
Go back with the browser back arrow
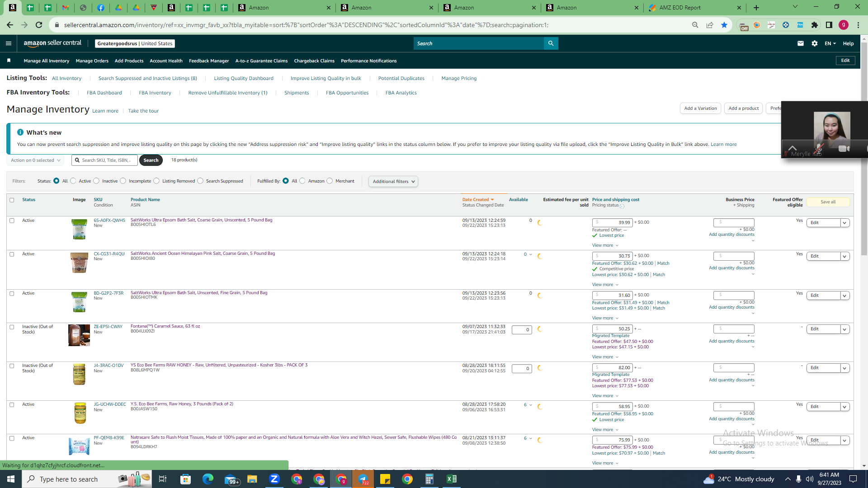pos(10,25)
